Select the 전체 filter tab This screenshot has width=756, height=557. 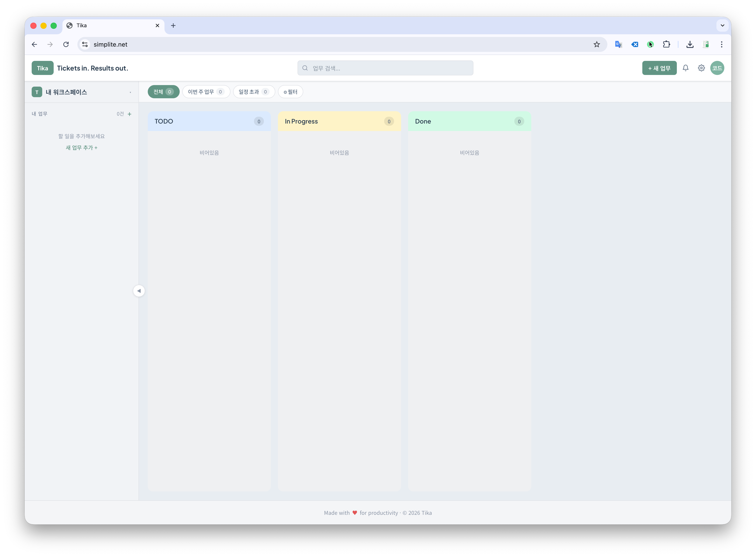tap(163, 92)
